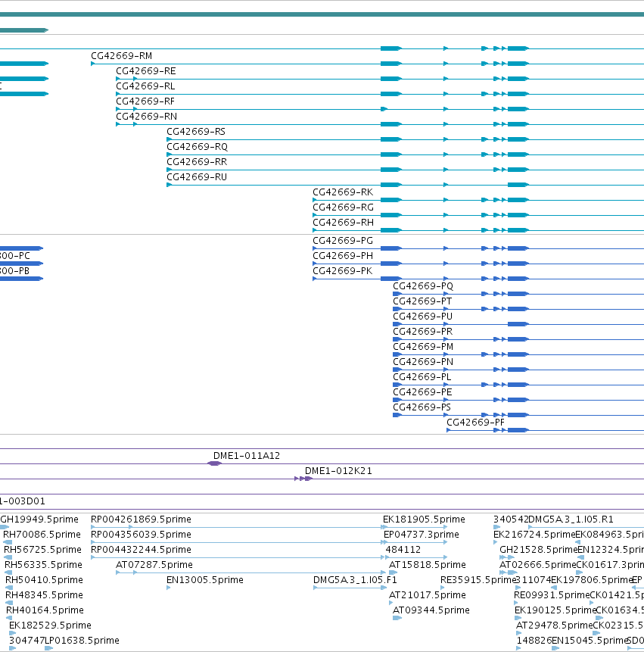The image size is (644, 652).
Task: Click the DMG5A3_1.I05.R1 label
Action: point(571,519)
